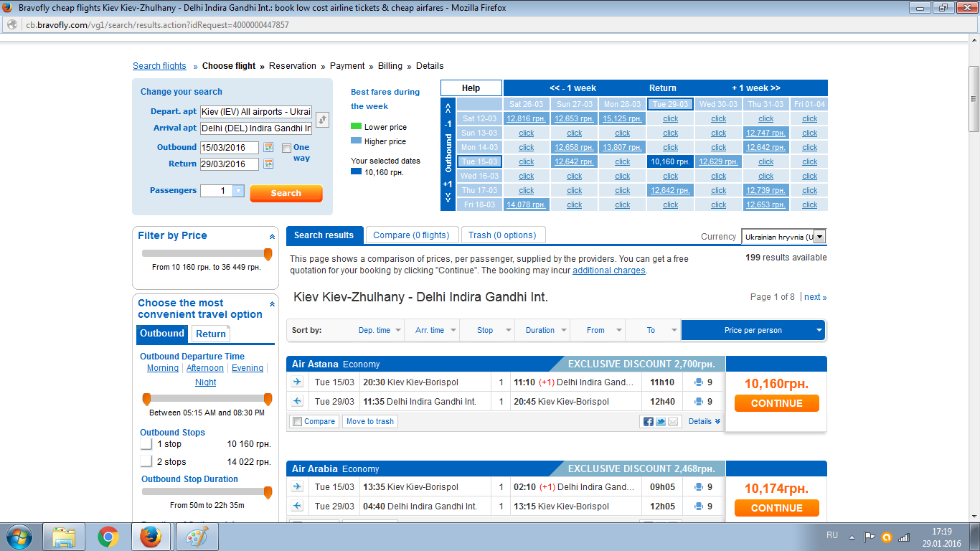Share Air Astana flight on Twitter
The width and height of the screenshot is (980, 551).
[660, 422]
